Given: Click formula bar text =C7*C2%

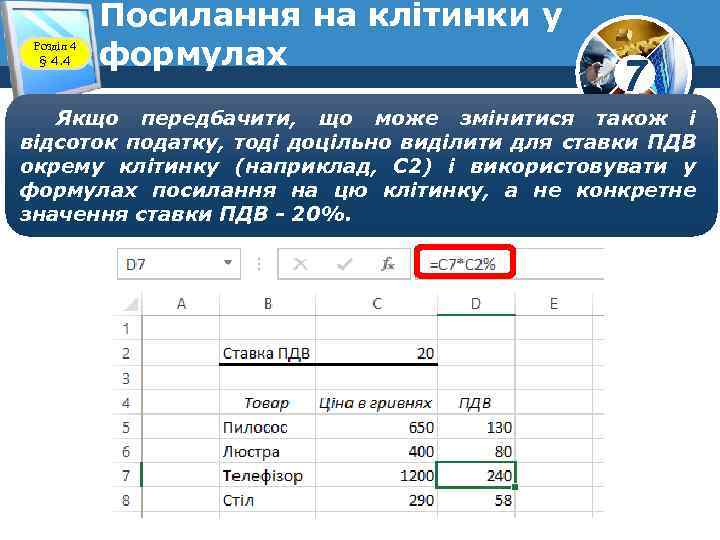Looking at the screenshot, I should pos(462,264).
